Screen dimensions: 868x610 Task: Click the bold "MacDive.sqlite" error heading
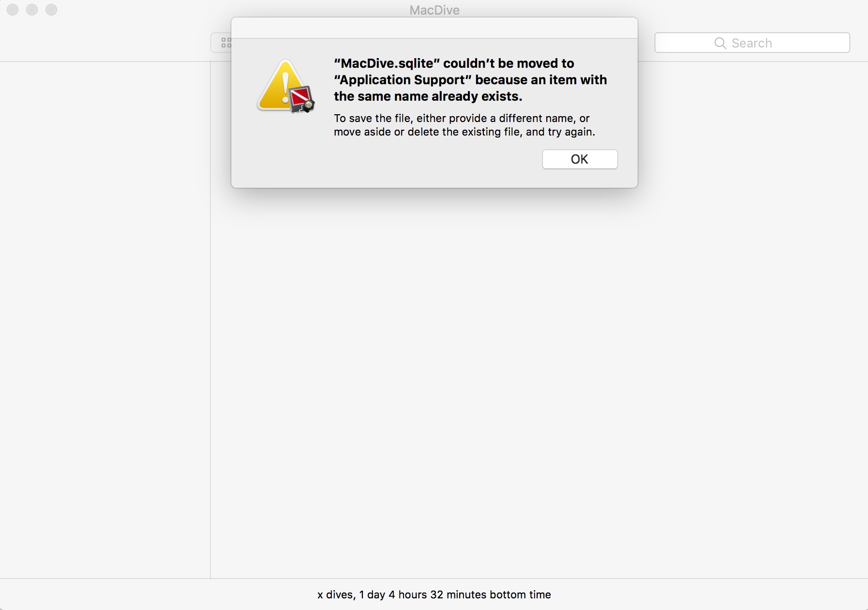click(x=453, y=63)
